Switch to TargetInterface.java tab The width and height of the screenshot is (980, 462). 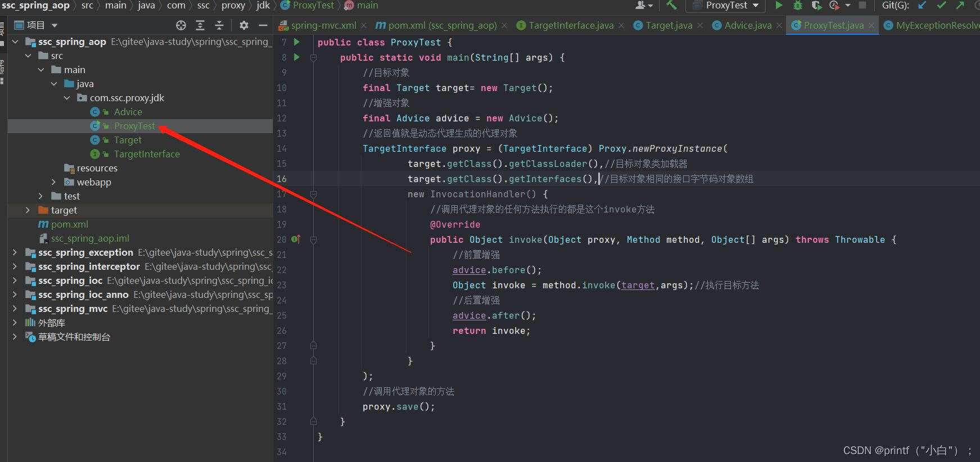[571, 25]
